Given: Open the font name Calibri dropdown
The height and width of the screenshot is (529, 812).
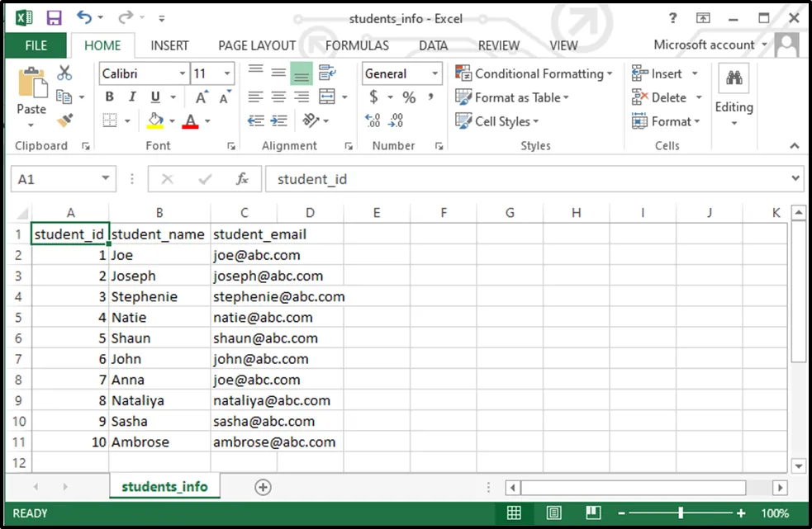Looking at the screenshot, I should point(183,73).
